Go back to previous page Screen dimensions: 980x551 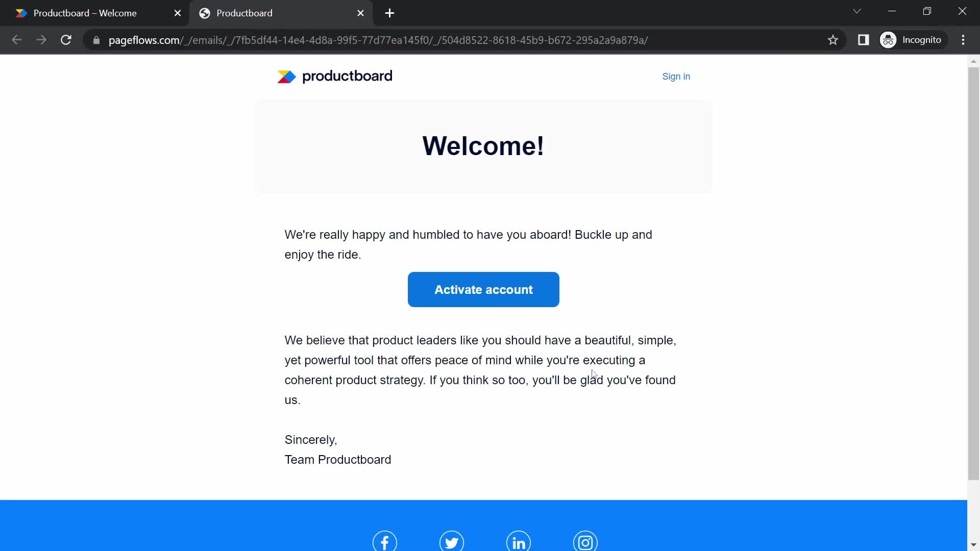click(x=17, y=40)
